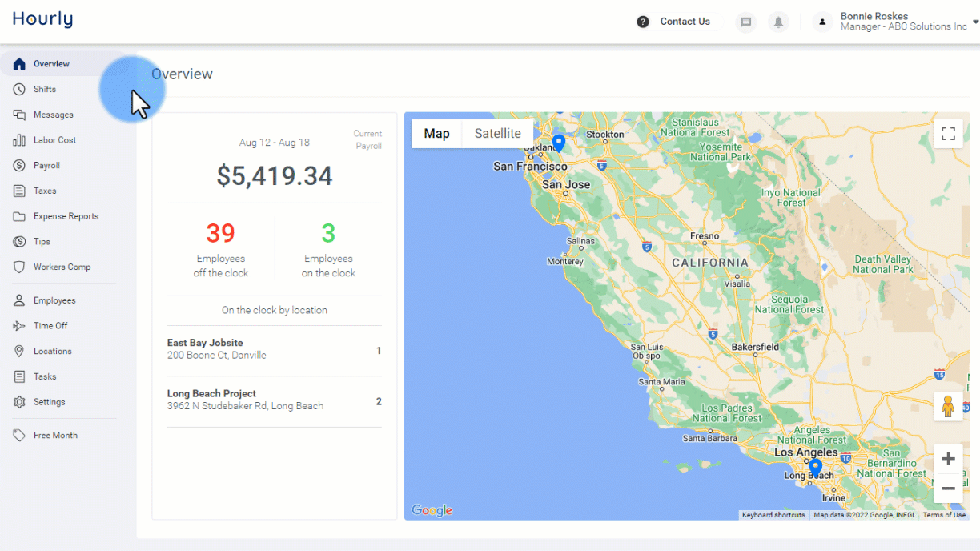Toggle fullscreen map view

(948, 134)
